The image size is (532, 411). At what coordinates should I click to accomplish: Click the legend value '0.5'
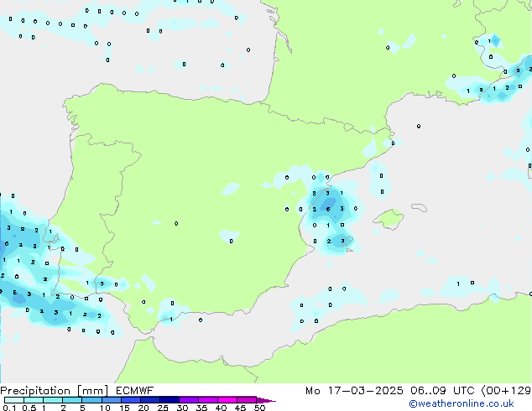point(29,408)
